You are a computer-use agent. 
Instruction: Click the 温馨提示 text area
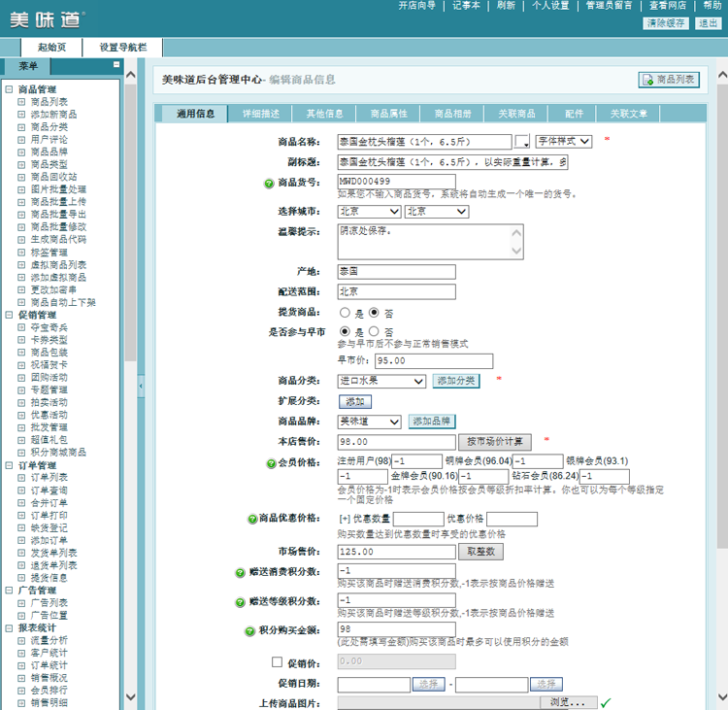[x=430, y=242]
